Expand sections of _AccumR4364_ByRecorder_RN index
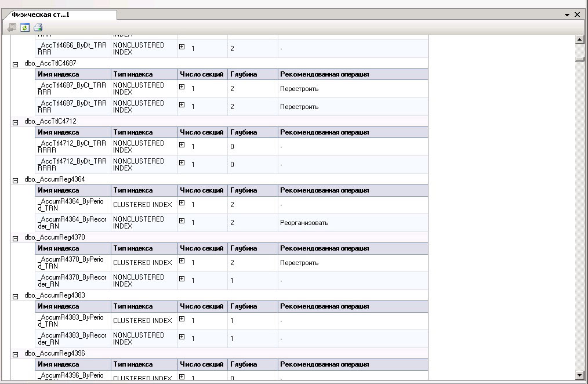Screen dimensions: 588x384 tap(182, 221)
